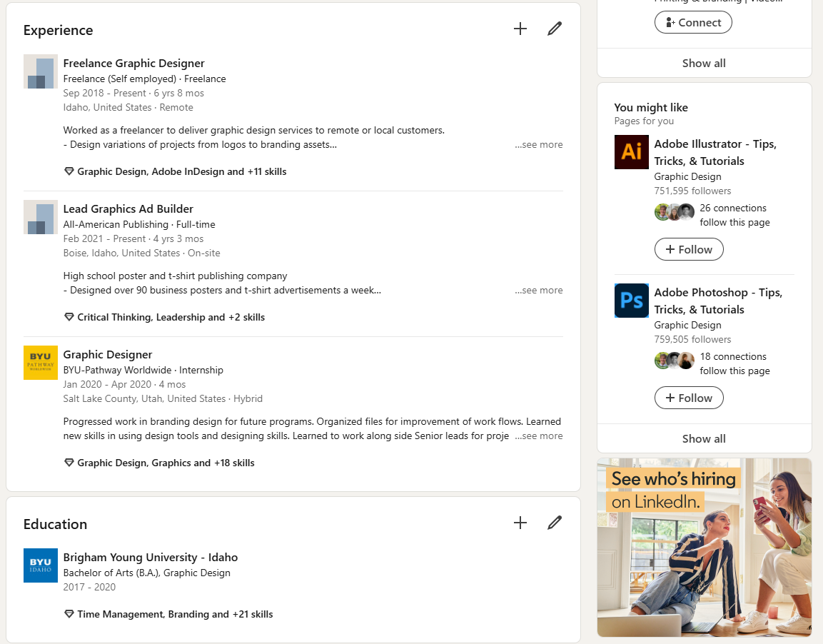This screenshot has width=823, height=644.
Task: Open the BYU Pathway Worldwide logo
Action: click(x=41, y=363)
